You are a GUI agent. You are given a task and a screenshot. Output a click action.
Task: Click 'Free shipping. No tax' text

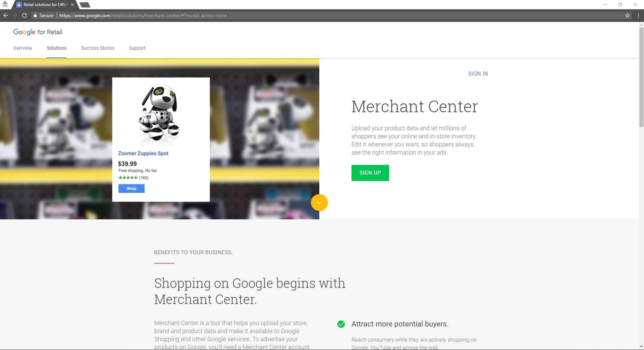click(138, 171)
